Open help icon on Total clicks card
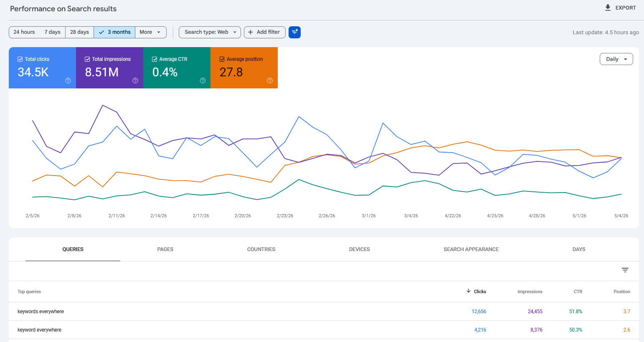This screenshot has width=644, height=342. [68, 80]
